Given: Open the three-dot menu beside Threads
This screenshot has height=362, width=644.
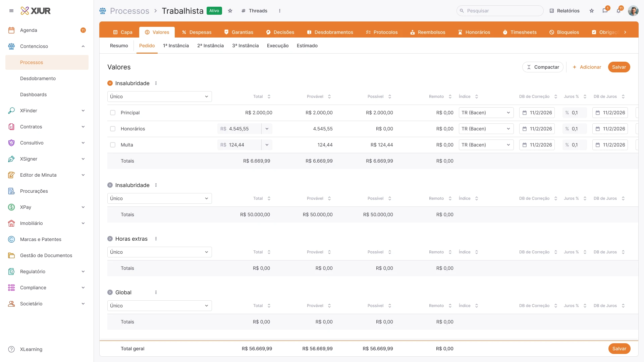Looking at the screenshot, I should tap(280, 11).
